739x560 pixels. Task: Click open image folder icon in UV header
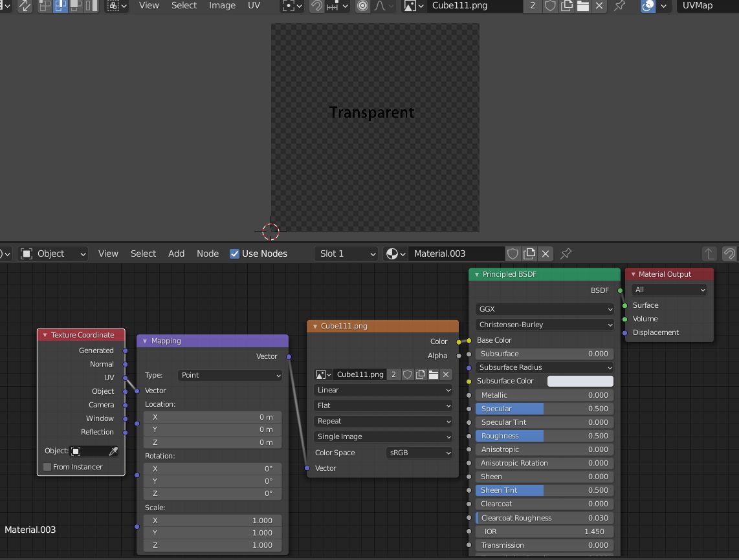click(x=583, y=6)
